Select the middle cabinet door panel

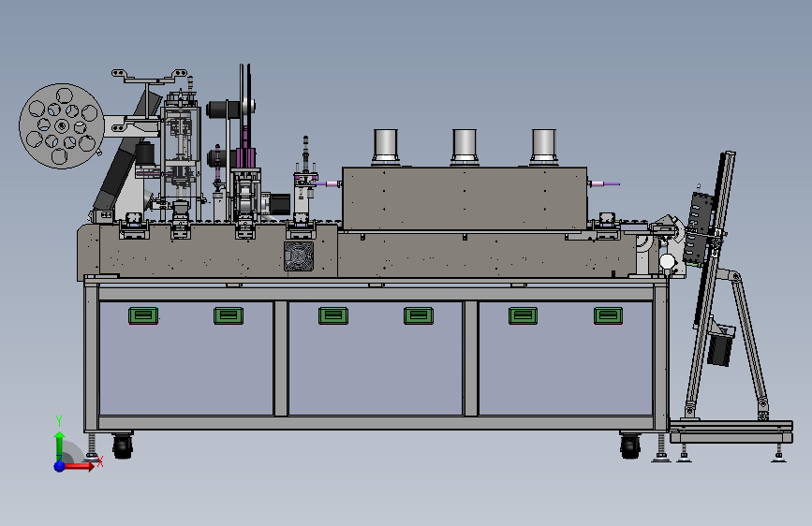tap(376, 358)
